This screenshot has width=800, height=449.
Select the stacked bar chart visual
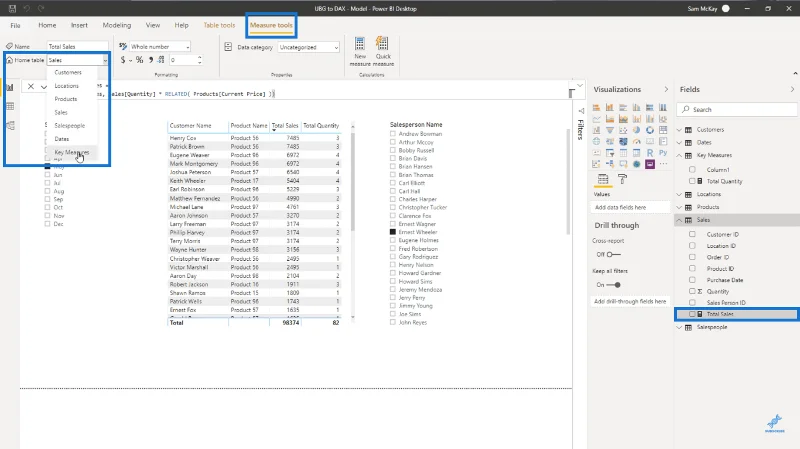point(596,108)
